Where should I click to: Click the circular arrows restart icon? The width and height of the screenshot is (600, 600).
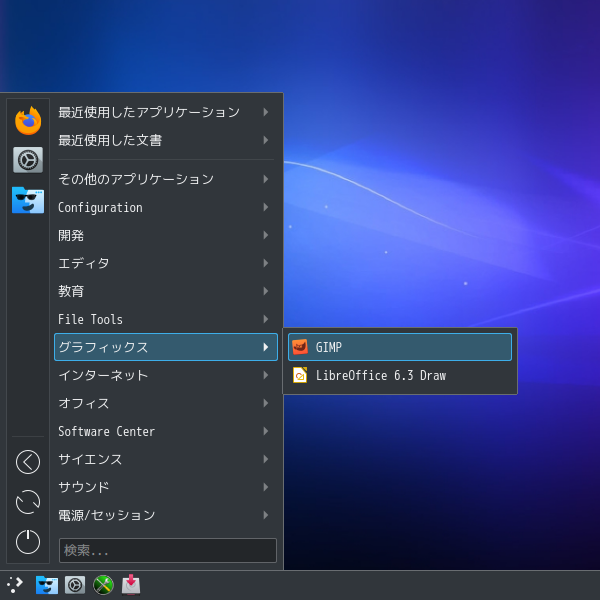28,502
